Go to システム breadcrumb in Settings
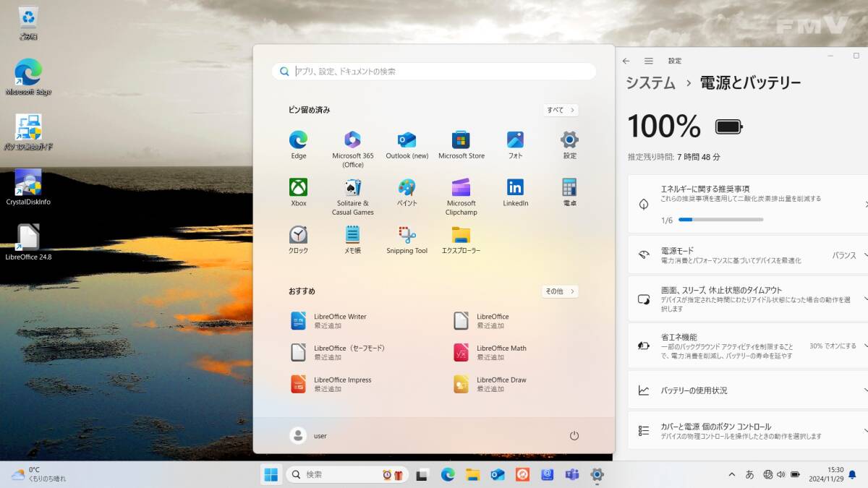 tap(650, 83)
